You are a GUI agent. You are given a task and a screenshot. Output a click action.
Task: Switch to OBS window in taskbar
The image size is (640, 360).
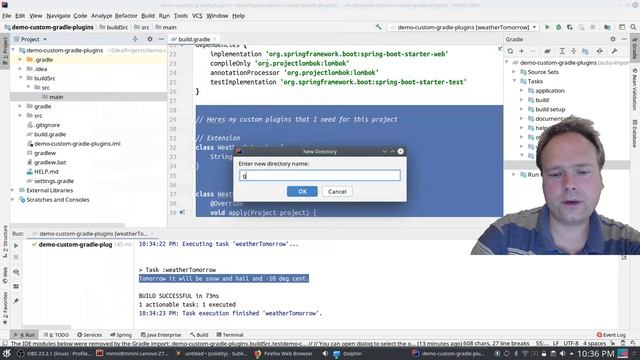click(x=54, y=353)
